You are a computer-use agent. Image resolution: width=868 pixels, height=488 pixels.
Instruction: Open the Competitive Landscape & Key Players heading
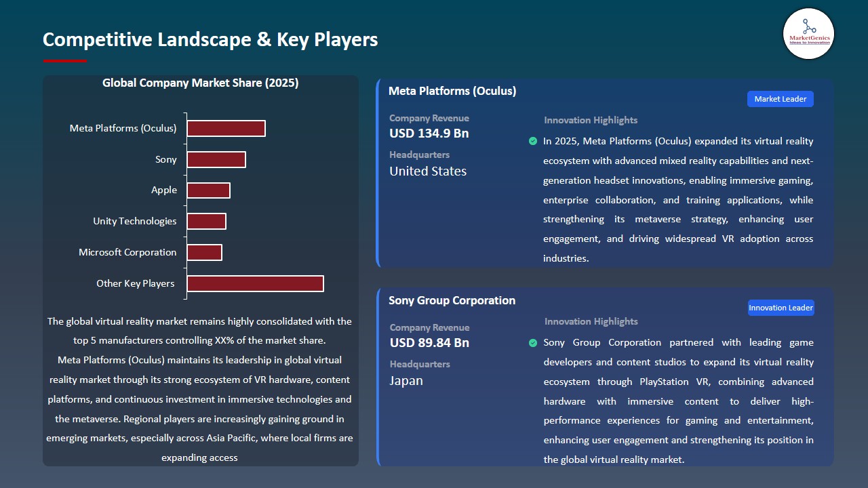210,39
